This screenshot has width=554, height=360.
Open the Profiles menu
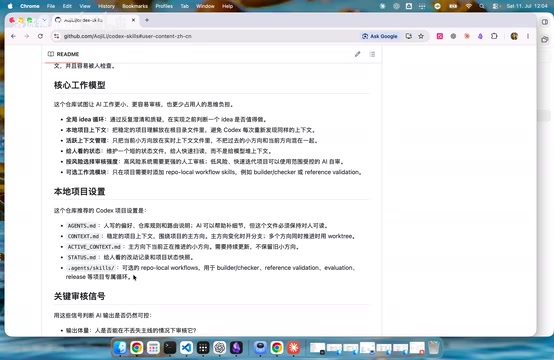click(x=164, y=6)
